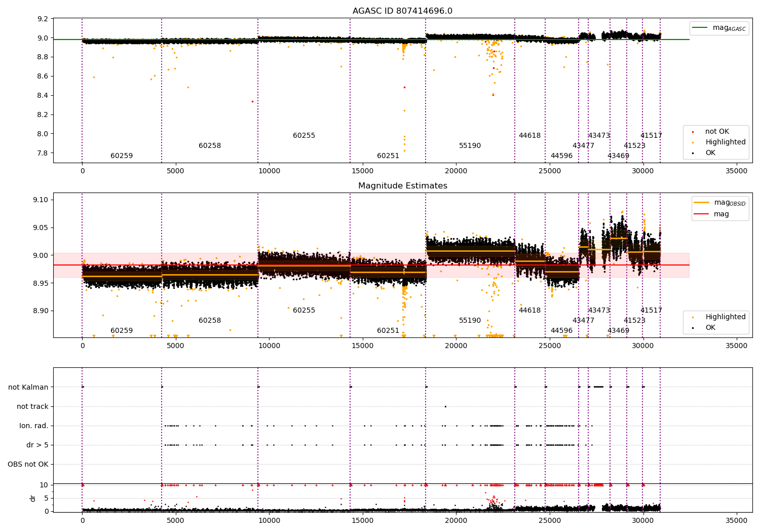760x532 pixels.
Task: Click the plot title 'AGASC ID 807414696.0'
Action: (x=402, y=11)
